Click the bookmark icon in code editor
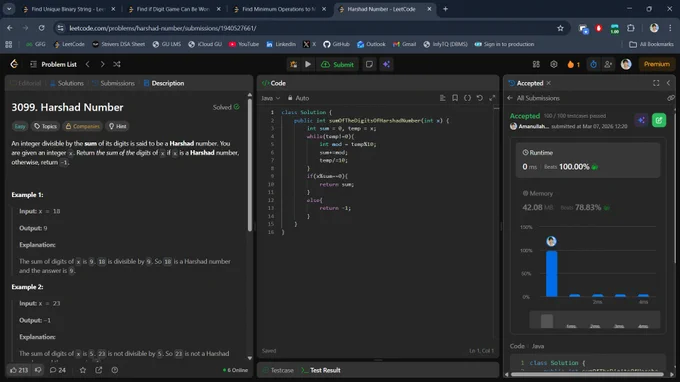This screenshot has width=680, height=382. click(454, 98)
